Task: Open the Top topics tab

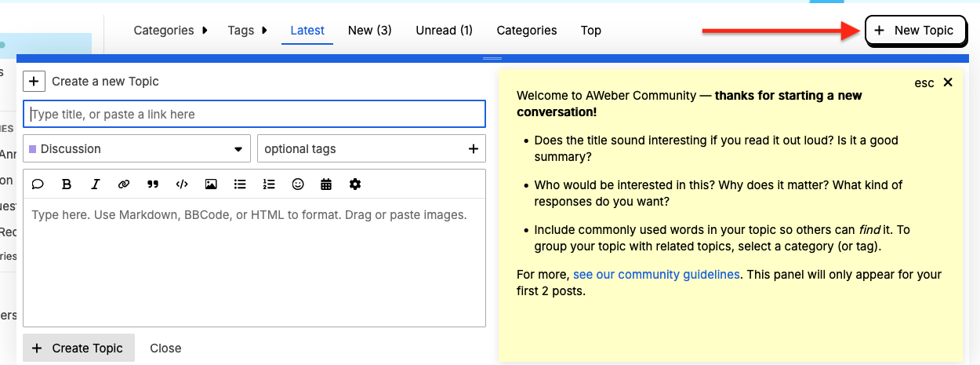Action: (590, 31)
